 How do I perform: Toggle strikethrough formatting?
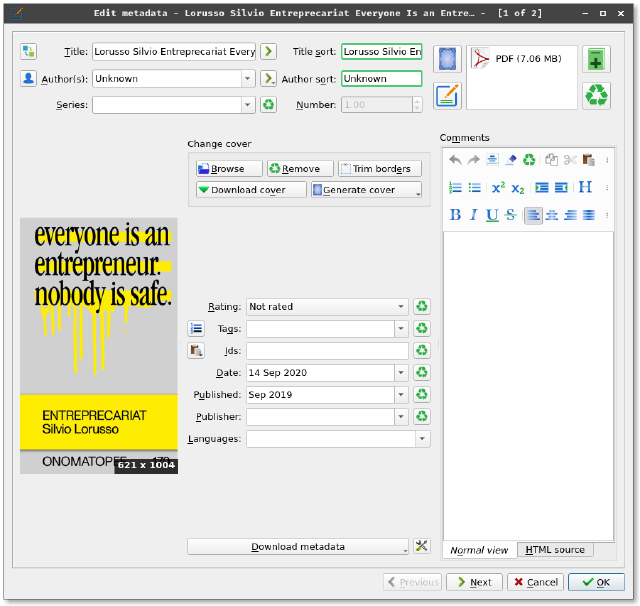tap(511, 215)
